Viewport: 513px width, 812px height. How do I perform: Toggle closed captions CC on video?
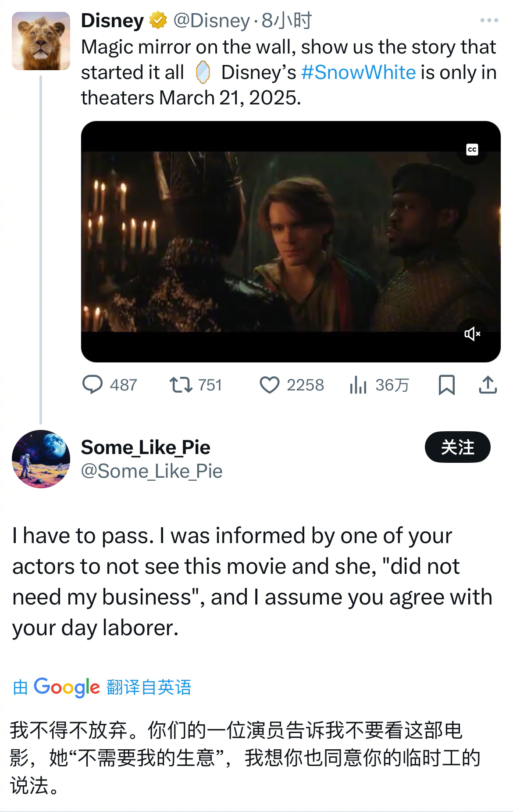tap(472, 150)
